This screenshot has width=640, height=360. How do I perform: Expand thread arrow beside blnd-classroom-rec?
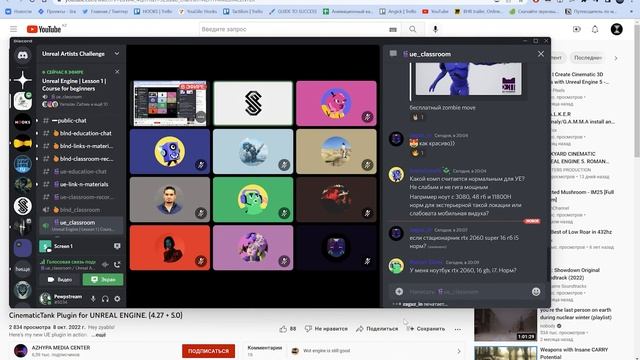click(38, 159)
